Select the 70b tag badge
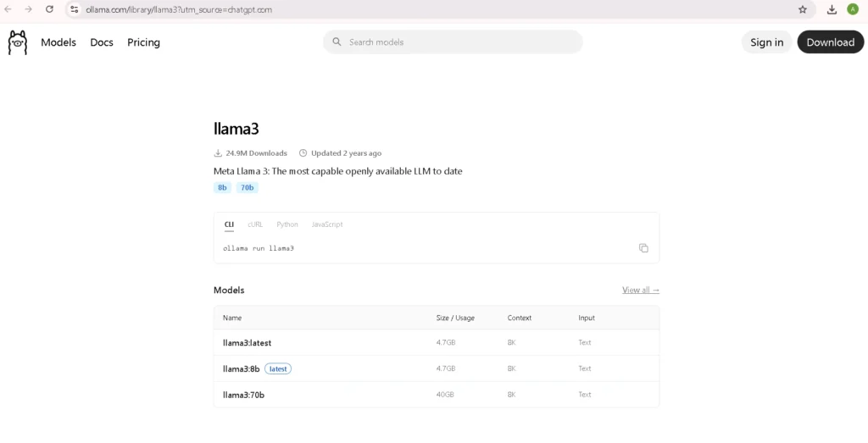Viewport: 868px width, 443px height. (x=247, y=187)
